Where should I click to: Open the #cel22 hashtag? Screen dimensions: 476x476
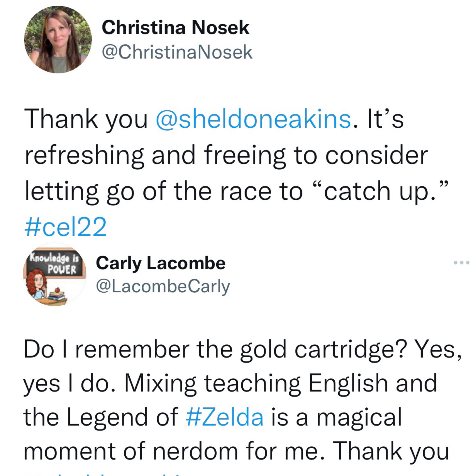coord(66,227)
